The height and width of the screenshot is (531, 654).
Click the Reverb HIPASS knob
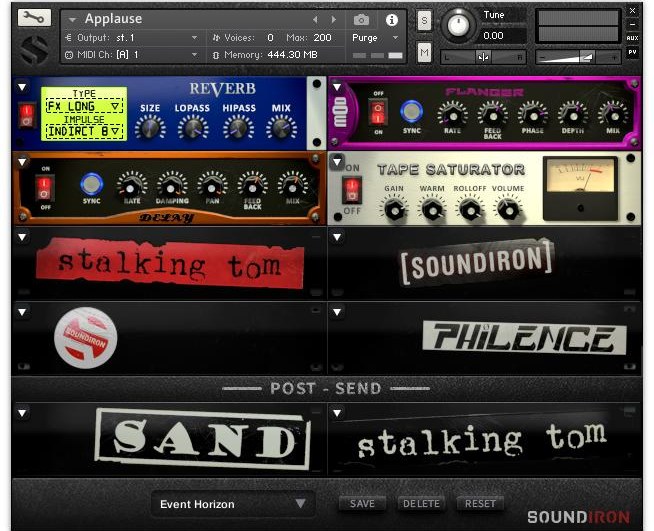coord(238,128)
